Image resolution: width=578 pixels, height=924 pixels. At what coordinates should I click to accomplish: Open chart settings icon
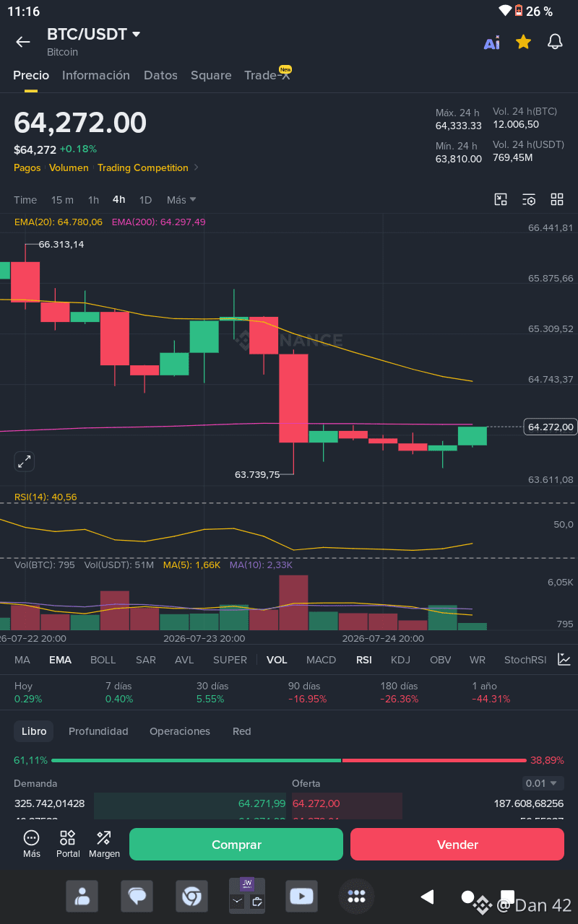click(x=529, y=200)
